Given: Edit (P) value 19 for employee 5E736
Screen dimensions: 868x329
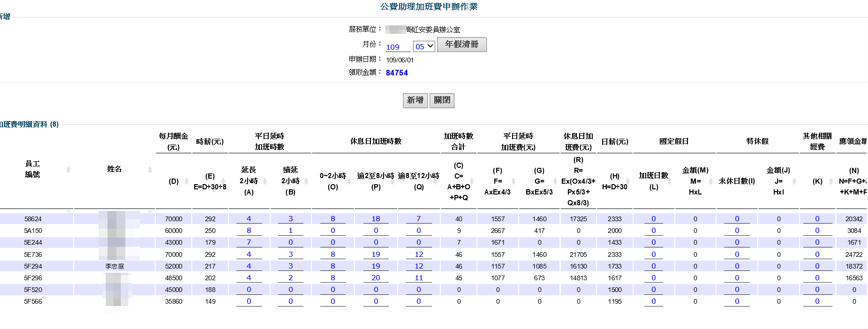Looking at the screenshot, I should coord(376,254).
